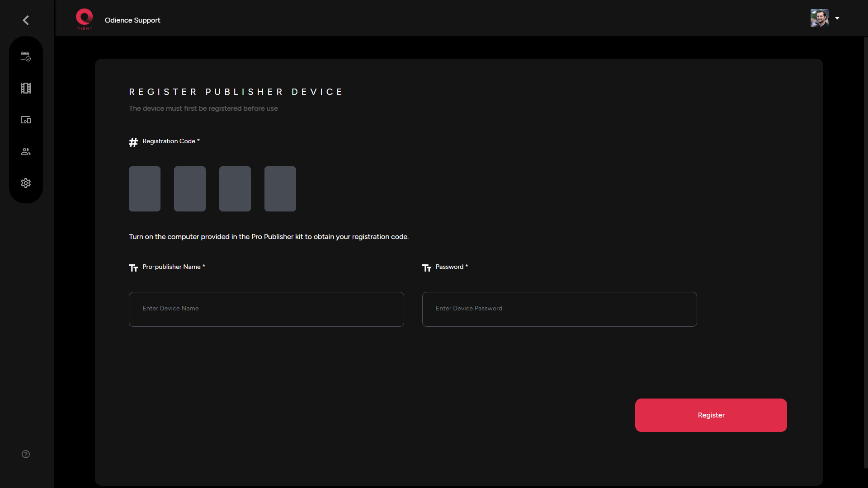Focus the first registration code box
868x488 pixels.
pyautogui.click(x=144, y=188)
